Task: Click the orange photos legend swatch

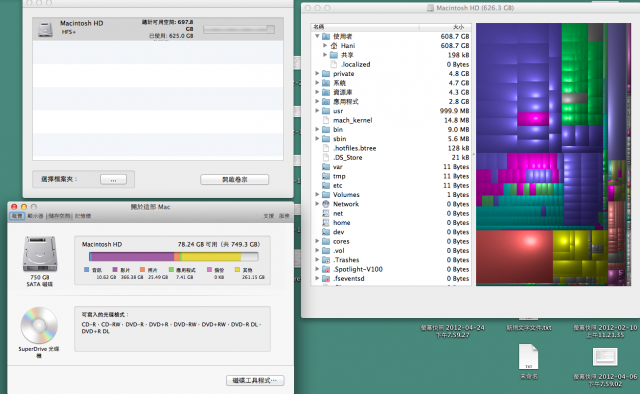Action: point(142,269)
